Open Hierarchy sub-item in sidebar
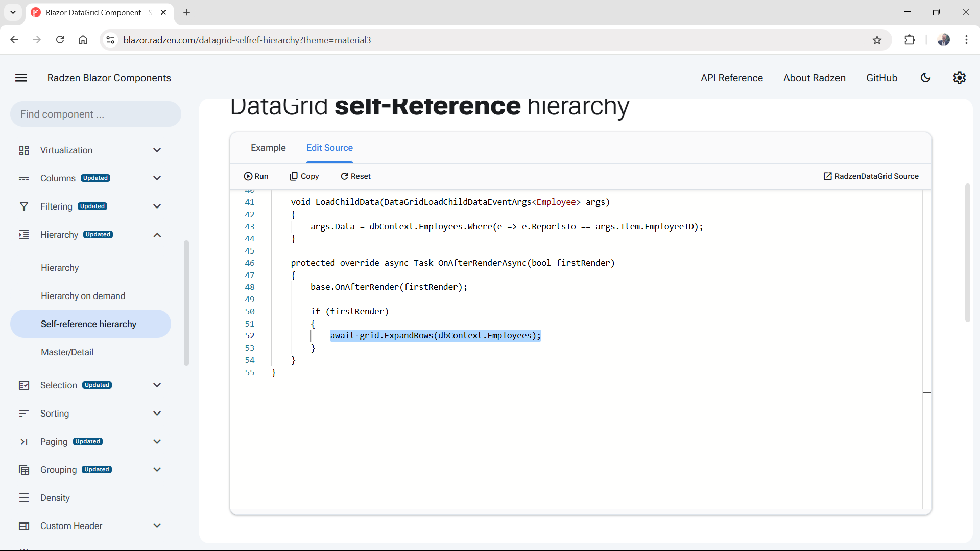Viewport: 980px width, 551px height. point(60,268)
